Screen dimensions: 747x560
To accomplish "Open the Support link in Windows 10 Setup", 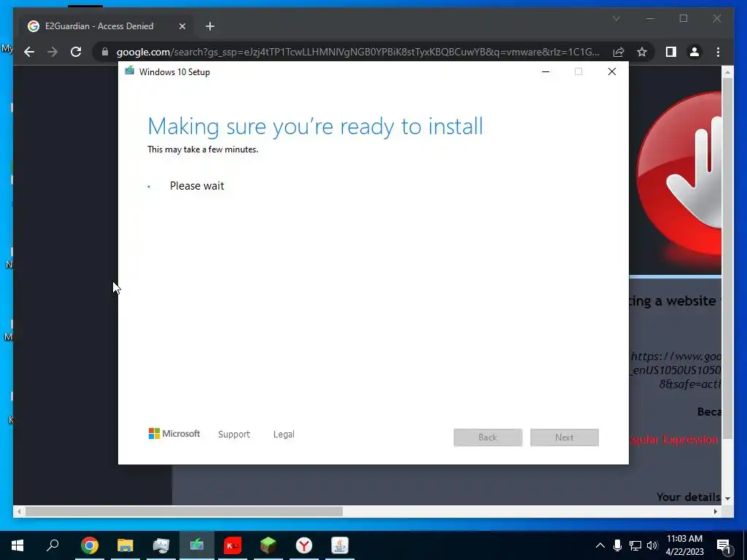I will [x=234, y=435].
